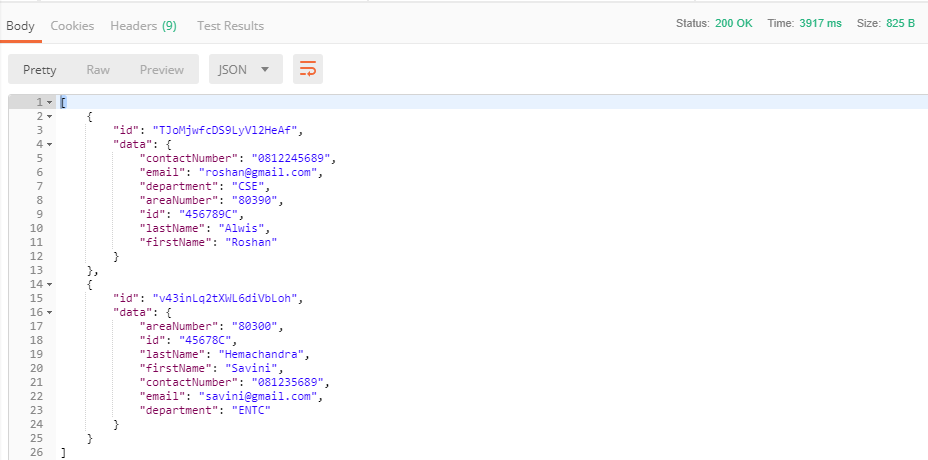Switch to the Cookies tab

pos(72,26)
